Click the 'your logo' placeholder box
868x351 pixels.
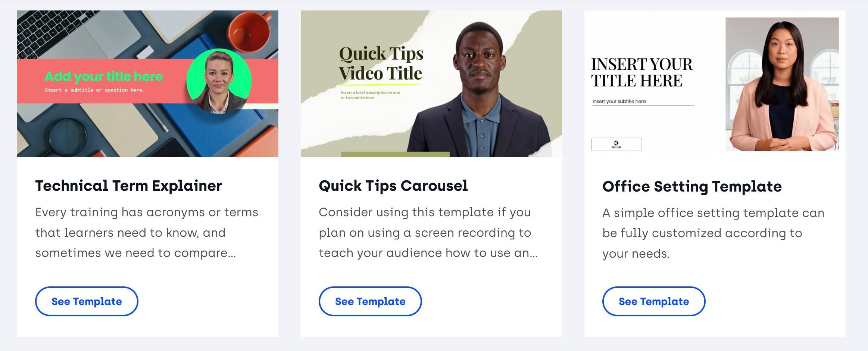(x=616, y=145)
